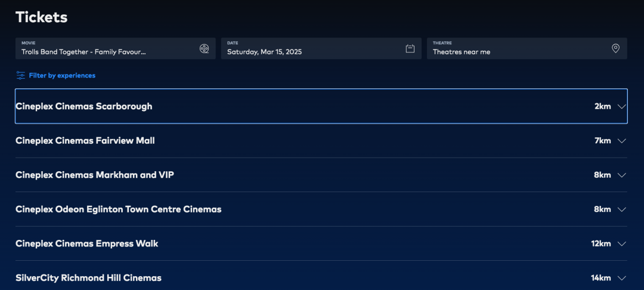
Task: Click the film reel icon in Movie field
Action: click(x=204, y=48)
